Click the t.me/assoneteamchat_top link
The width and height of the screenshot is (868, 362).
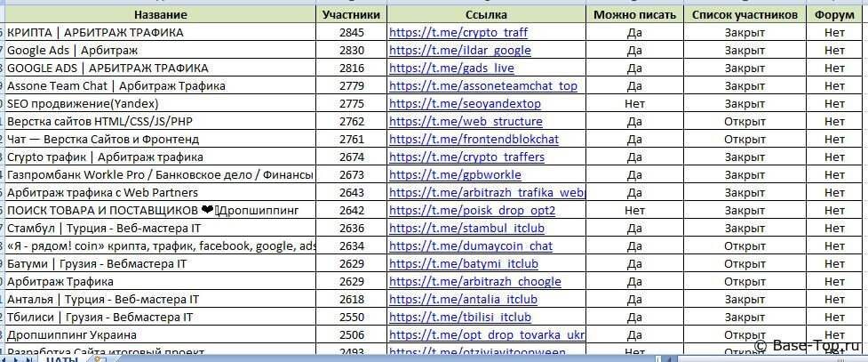pos(482,86)
